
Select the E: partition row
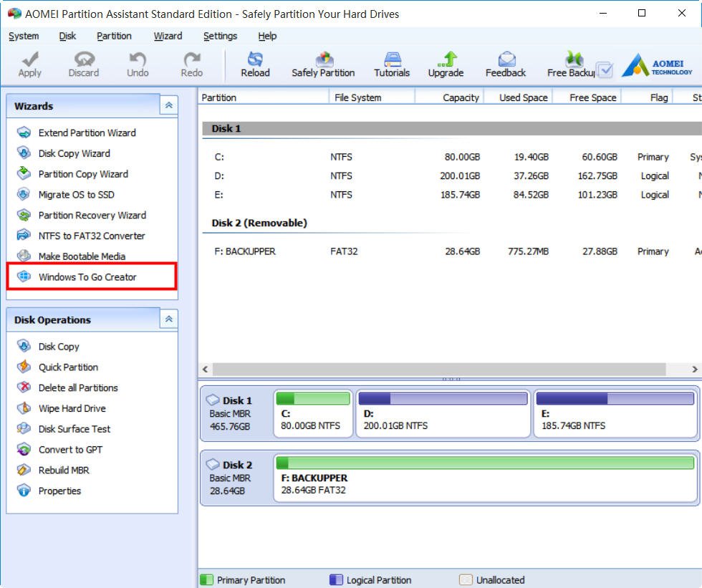(x=452, y=195)
